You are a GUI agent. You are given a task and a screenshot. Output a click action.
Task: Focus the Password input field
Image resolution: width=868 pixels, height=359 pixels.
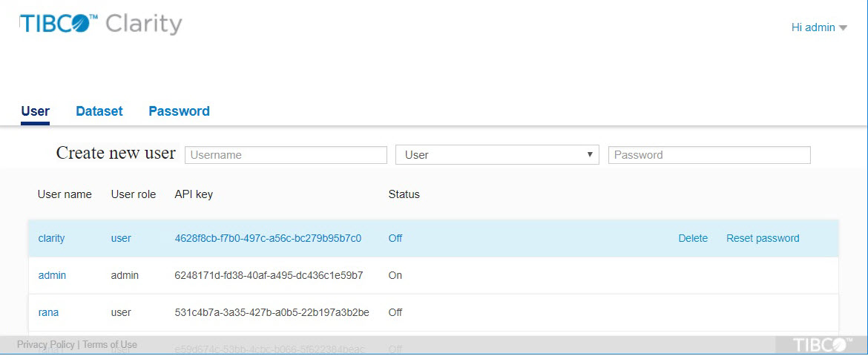tap(709, 155)
